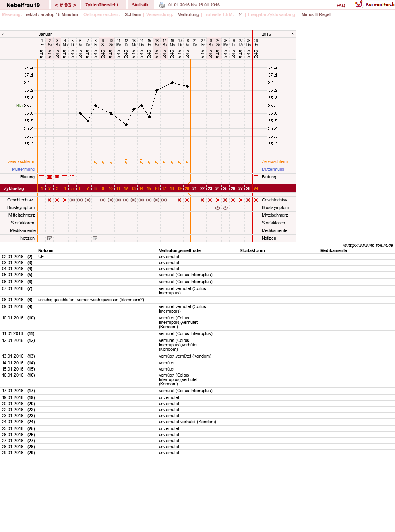The width and height of the screenshot is (395, 532).
Task: Click the left Muttermund row label
Action: (x=23, y=170)
